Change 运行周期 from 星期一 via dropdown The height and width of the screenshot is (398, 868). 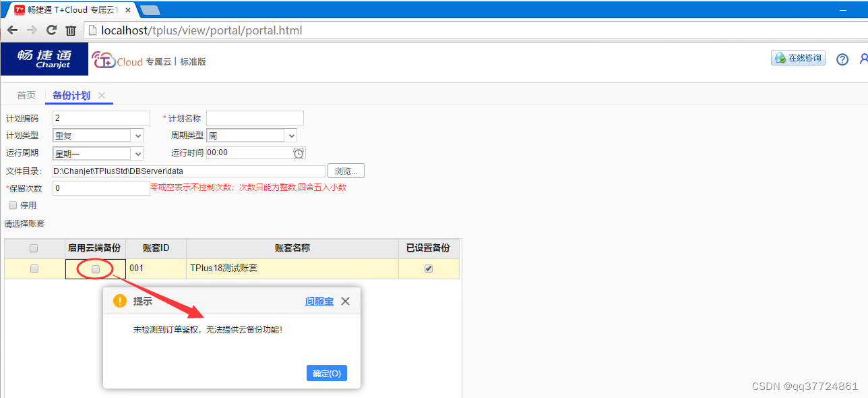pos(137,152)
